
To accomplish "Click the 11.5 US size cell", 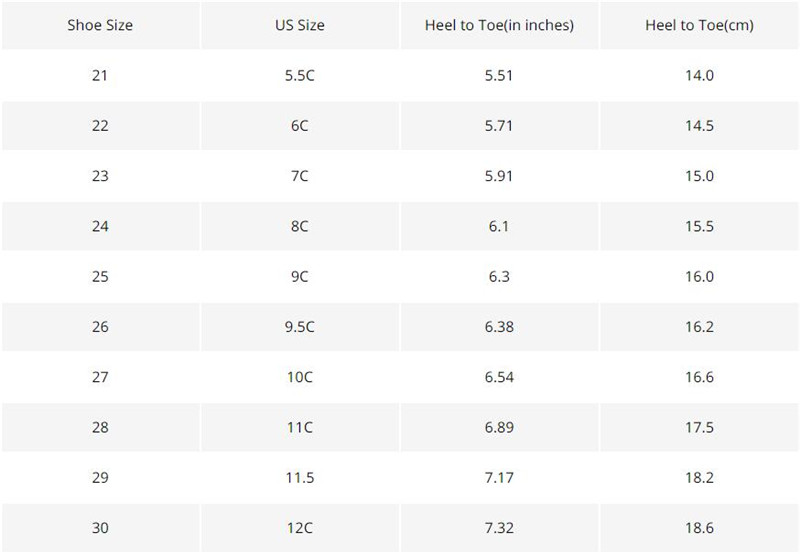I will coord(299,478).
